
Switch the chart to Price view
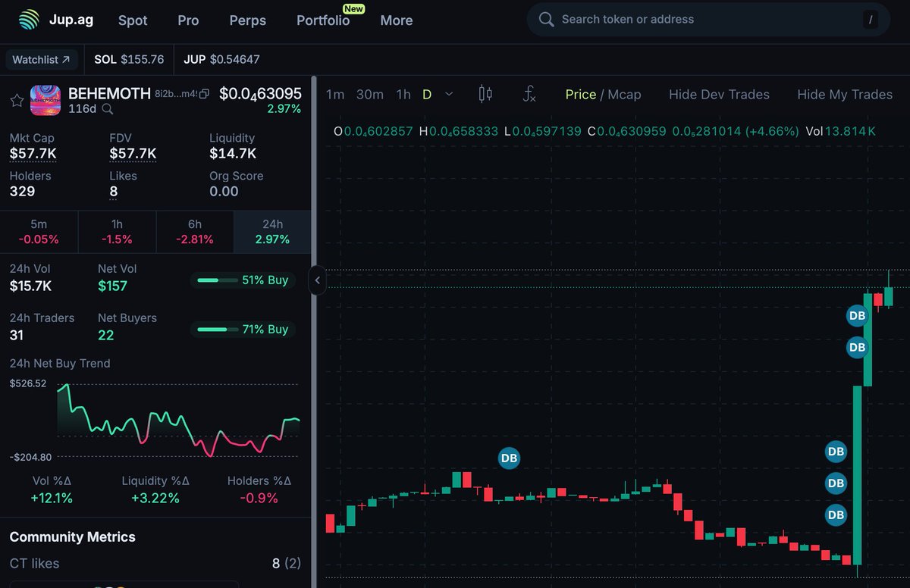point(581,94)
